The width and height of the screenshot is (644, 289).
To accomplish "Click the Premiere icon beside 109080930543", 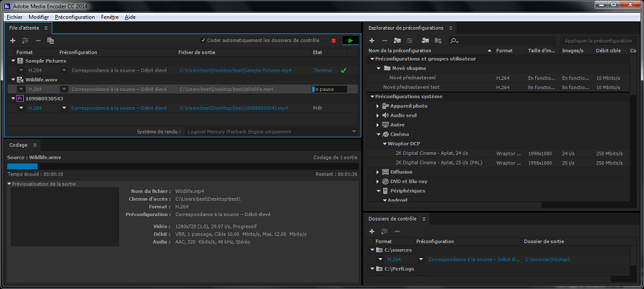I will point(20,99).
